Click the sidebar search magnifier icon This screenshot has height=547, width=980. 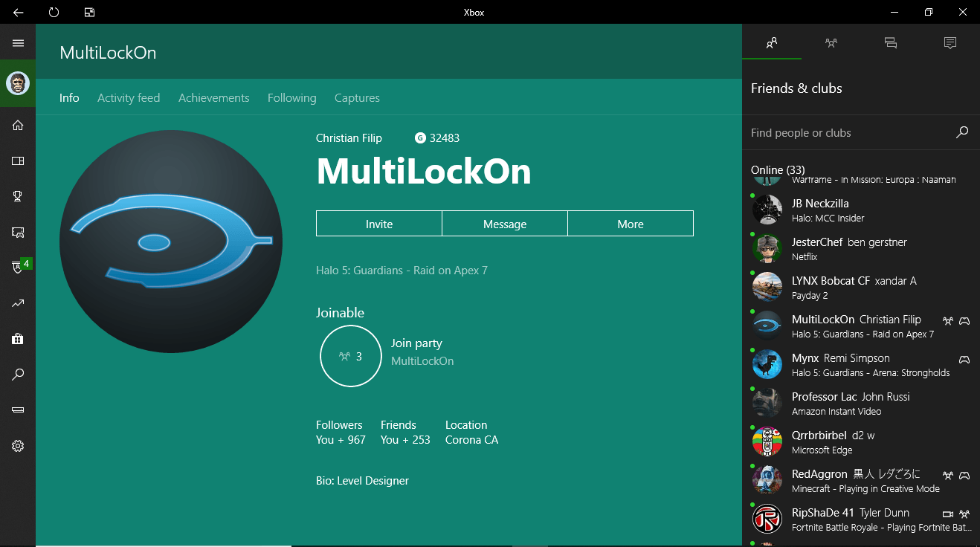(x=18, y=375)
